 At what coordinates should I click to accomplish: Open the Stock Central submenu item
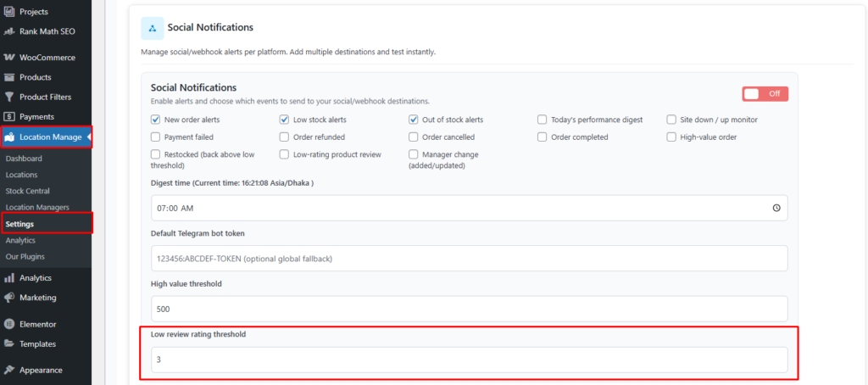26,191
